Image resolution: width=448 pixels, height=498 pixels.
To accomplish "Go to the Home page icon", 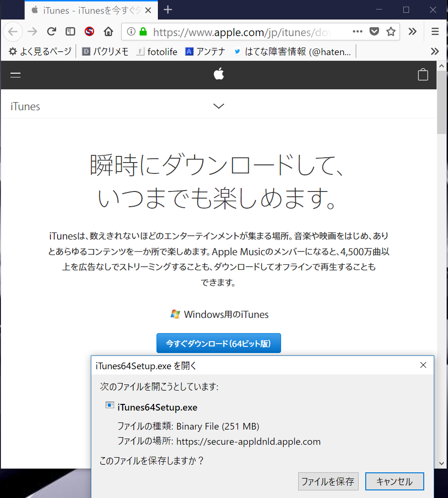I will (x=108, y=31).
